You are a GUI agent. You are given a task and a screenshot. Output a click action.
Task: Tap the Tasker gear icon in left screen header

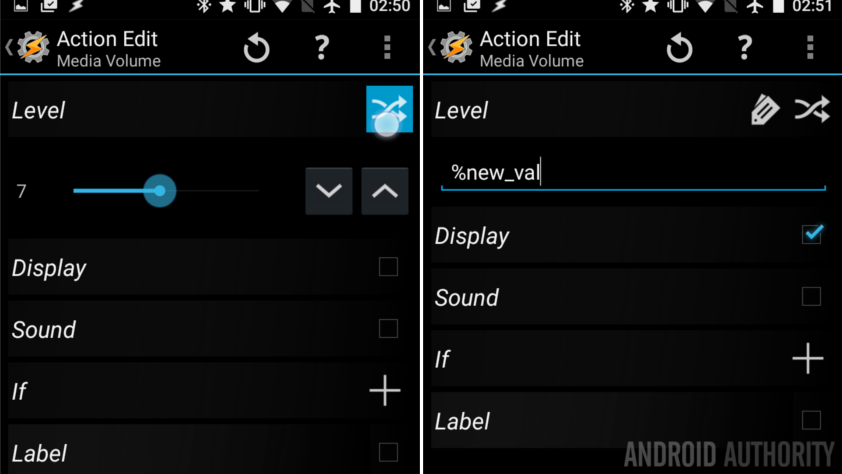click(x=33, y=47)
